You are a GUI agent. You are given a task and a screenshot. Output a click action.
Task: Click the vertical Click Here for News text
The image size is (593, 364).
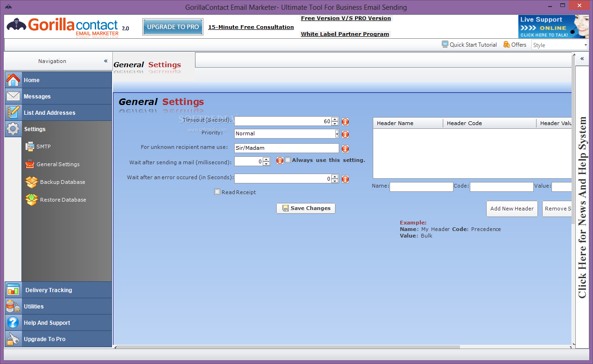(582, 207)
